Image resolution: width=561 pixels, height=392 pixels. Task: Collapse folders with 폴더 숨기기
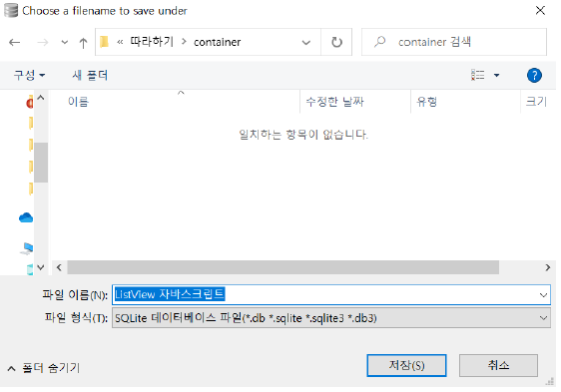coord(44,368)
